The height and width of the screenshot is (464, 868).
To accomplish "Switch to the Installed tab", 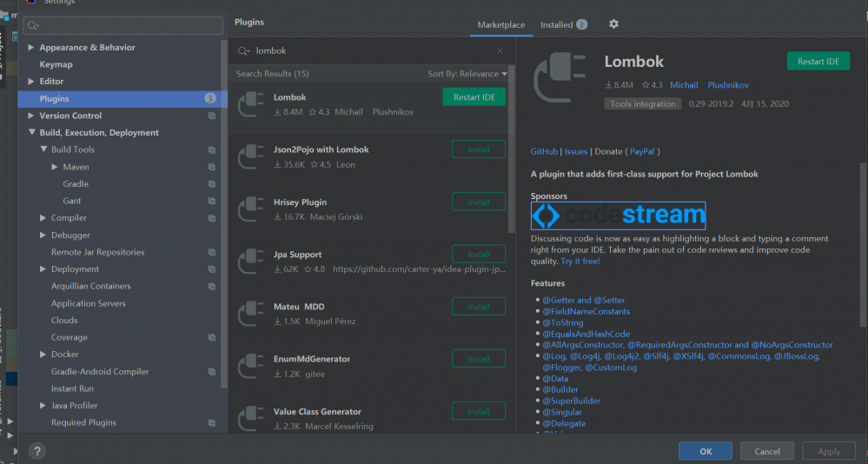I will pos(564,25).
